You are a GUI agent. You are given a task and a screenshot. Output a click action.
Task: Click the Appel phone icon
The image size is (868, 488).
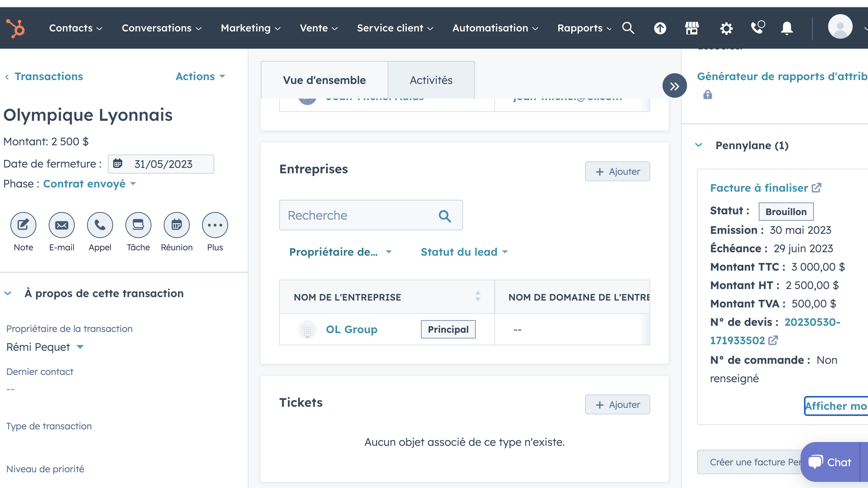click(x=100, y=225)
